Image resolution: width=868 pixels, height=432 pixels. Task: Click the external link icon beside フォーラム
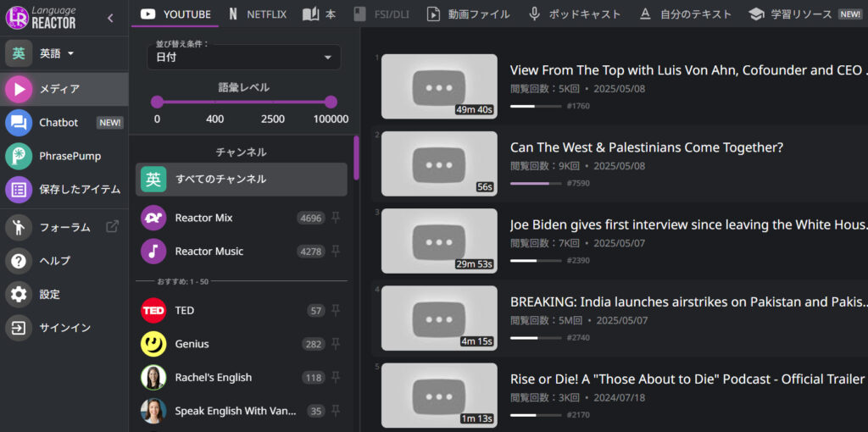pos(113,226)
